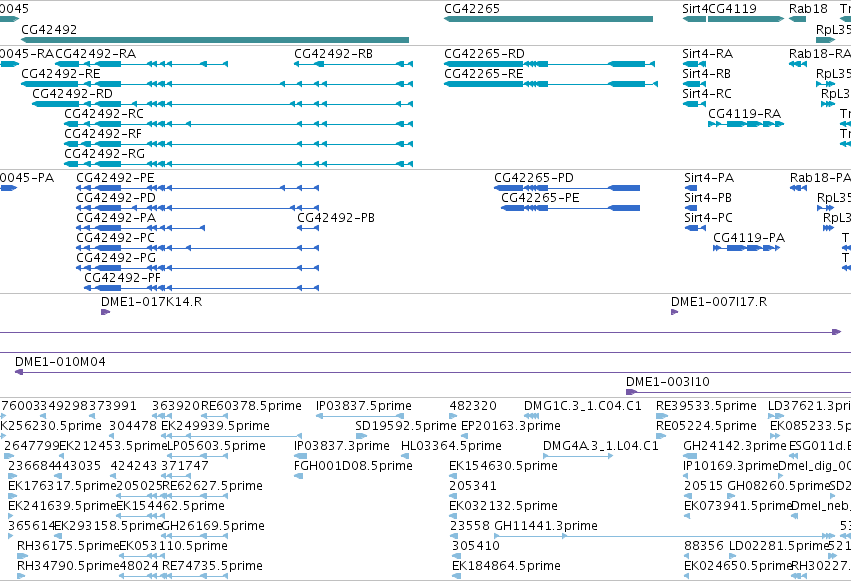Select protein CG42492-PA
Screen dimensions: 851x581
pyautogui.click(x=141, y=228)
